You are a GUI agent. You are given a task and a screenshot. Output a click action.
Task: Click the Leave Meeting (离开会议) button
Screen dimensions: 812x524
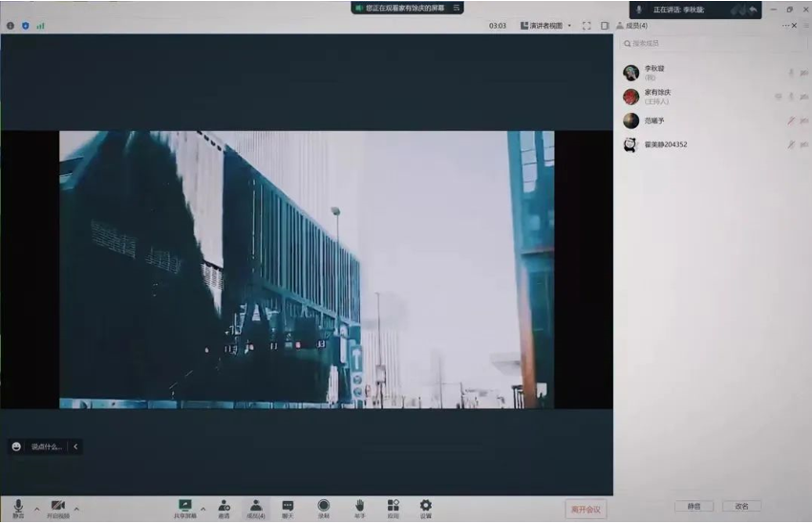pyautogui.click(x=585, y=510)
